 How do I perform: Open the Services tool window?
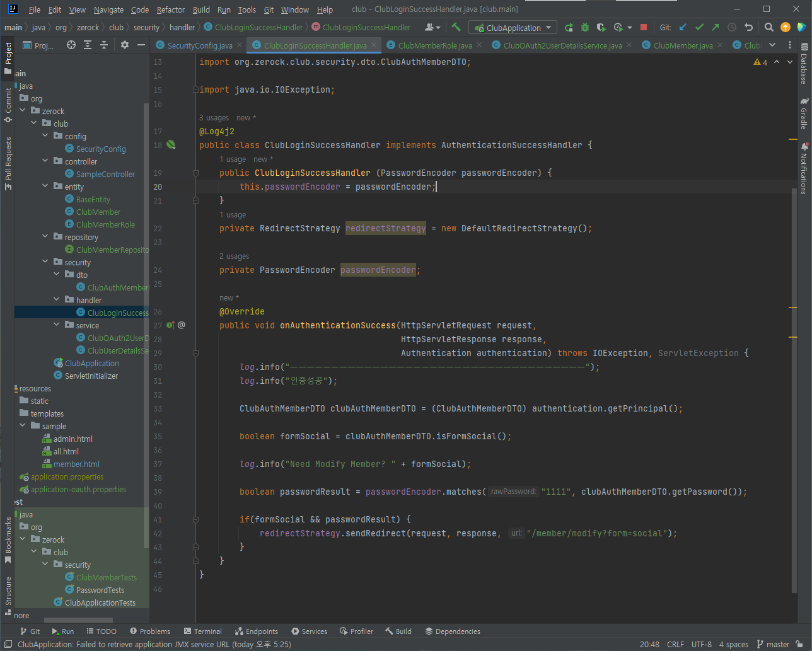point(309,631)
